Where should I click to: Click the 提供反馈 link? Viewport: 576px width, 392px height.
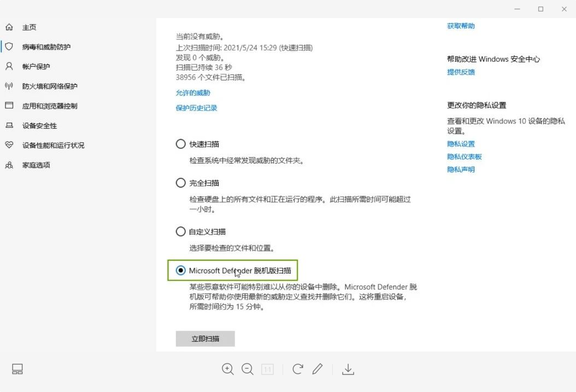(461, 72)
